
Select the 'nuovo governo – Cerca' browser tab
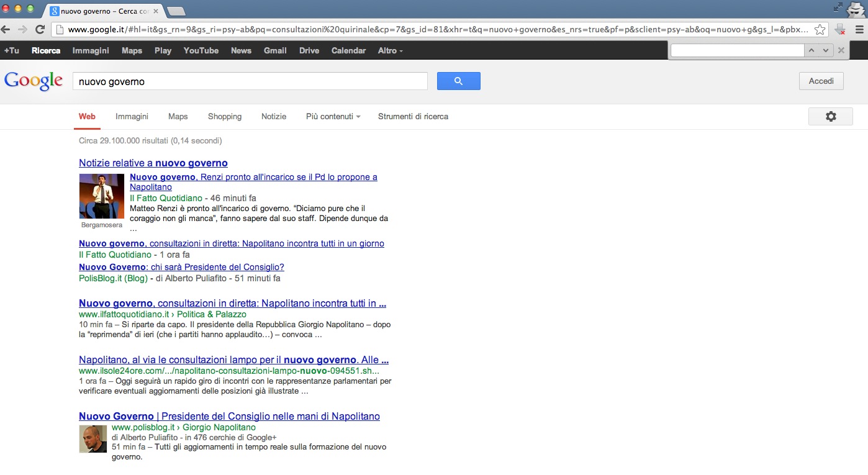103,11
